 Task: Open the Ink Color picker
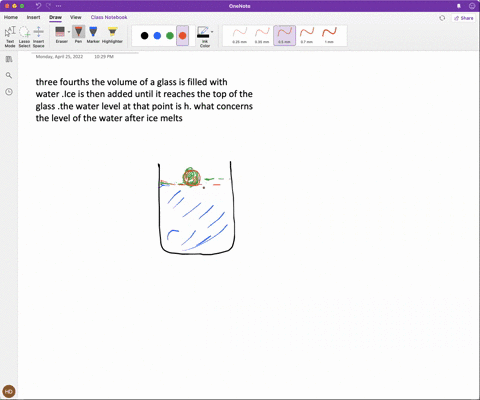coord(204,37)
